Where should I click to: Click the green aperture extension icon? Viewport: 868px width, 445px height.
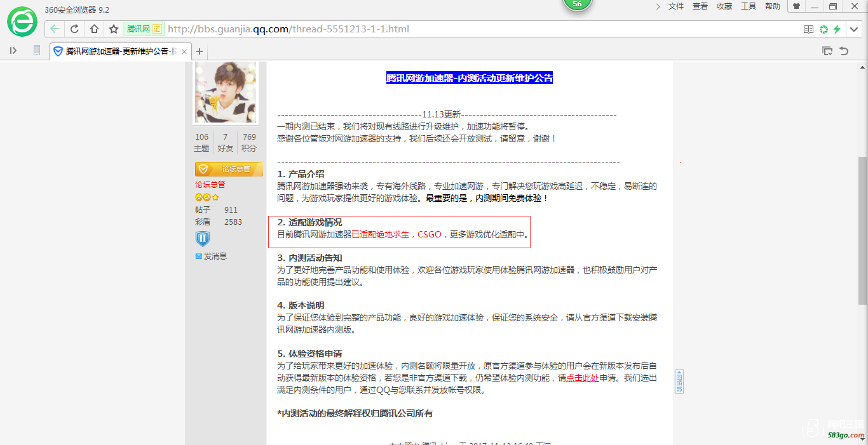tap(824, 29)
